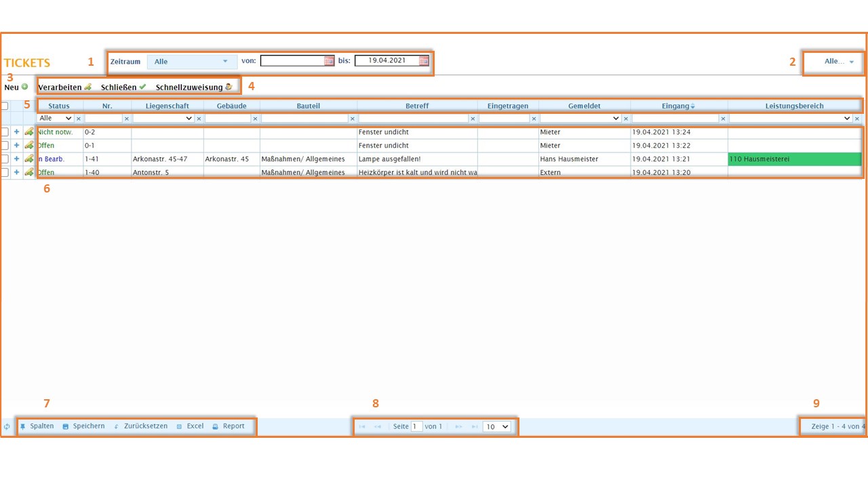Screen dimensions: 868x488
Task: Go to the first page with the pager icon
Action: click(362, 427)
